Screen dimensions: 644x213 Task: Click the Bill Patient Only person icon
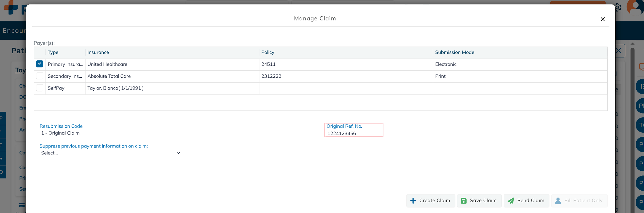pos(558,201)
